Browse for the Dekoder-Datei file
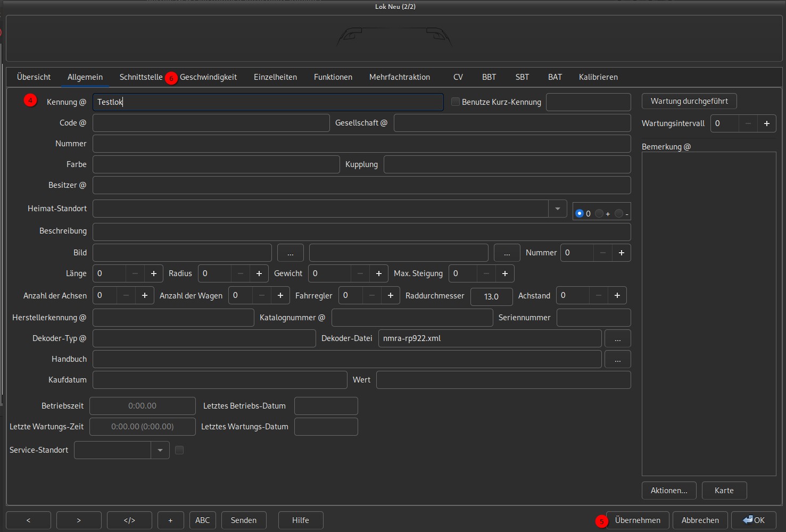 coord(617,339)
